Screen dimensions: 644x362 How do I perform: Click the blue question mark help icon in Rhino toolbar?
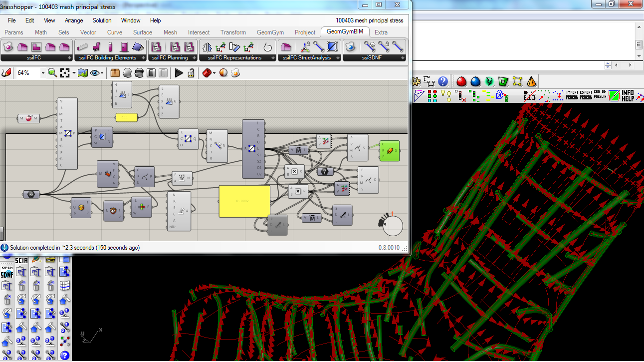(x=442, y=81)
